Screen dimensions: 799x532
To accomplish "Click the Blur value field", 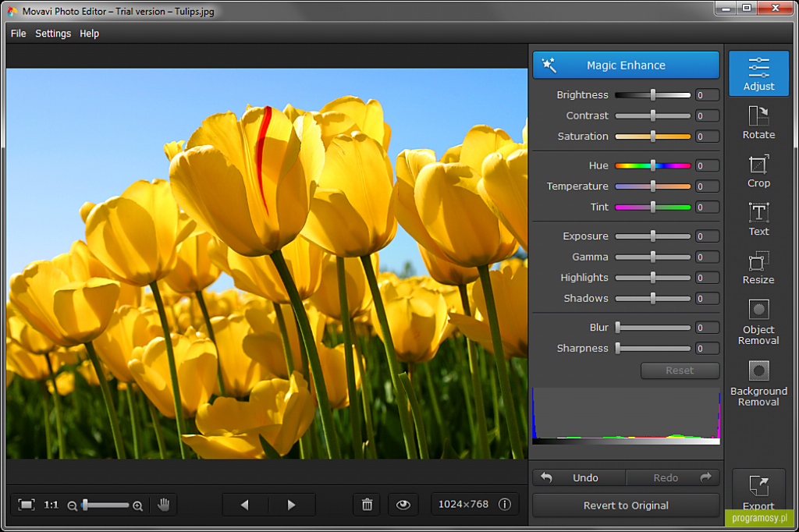I will pos(707,327).
